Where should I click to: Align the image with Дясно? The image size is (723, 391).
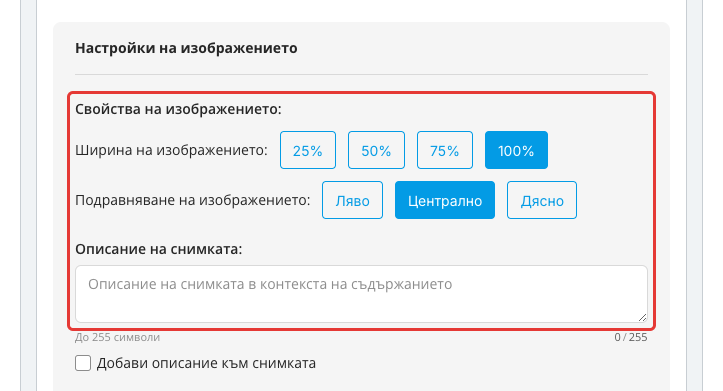[542, 200]
